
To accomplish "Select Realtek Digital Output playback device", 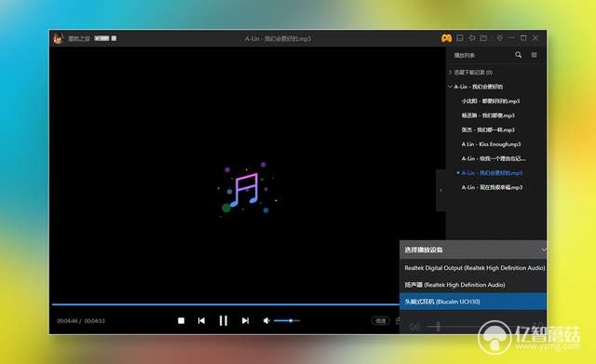I will [473, 268].
